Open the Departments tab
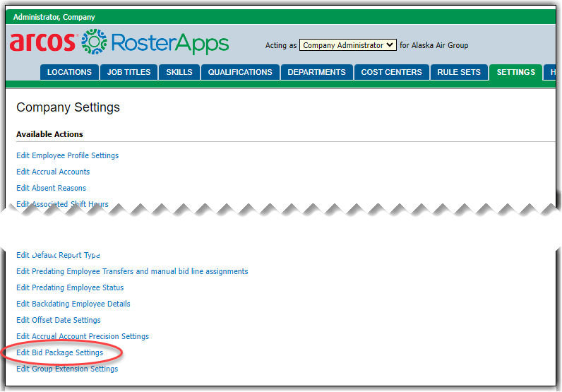Viewport: 562px width, 392px height. coord(316,72)
